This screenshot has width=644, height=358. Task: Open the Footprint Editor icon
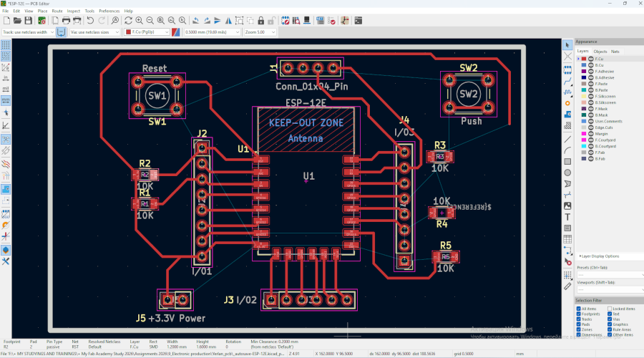point(285,21)
